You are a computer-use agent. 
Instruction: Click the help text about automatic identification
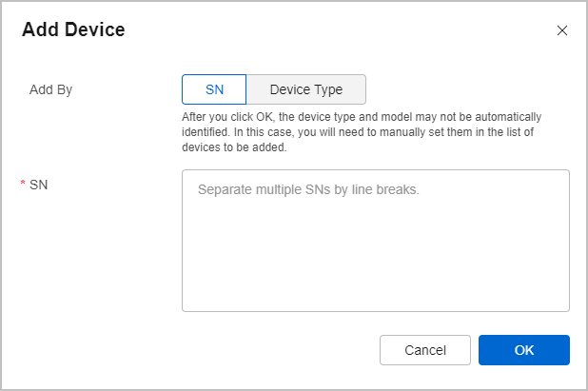pyautogui.click(x=362, y=132)
